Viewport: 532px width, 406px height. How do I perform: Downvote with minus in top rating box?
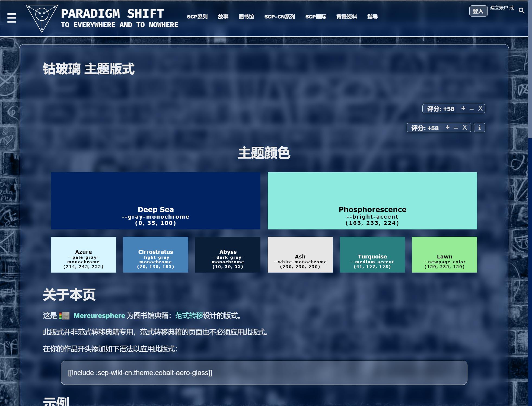pyautogui.click(x=472, y=109)
